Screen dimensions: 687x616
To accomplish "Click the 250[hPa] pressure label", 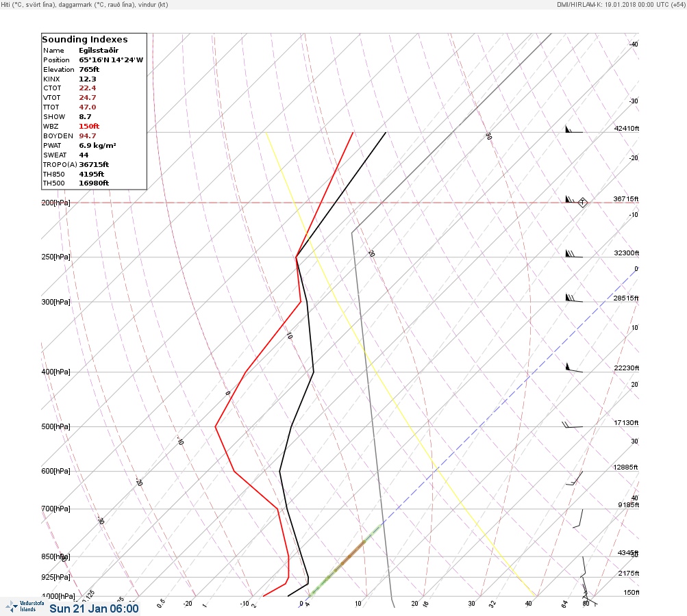I will click(x=55, y=257).
